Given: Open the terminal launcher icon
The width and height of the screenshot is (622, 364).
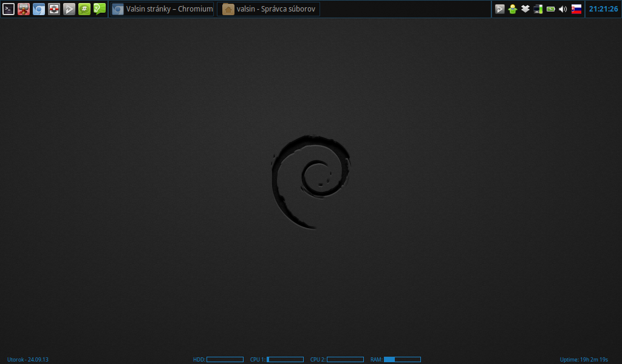Looking at the screenshot, I should [x=9, y=9].
